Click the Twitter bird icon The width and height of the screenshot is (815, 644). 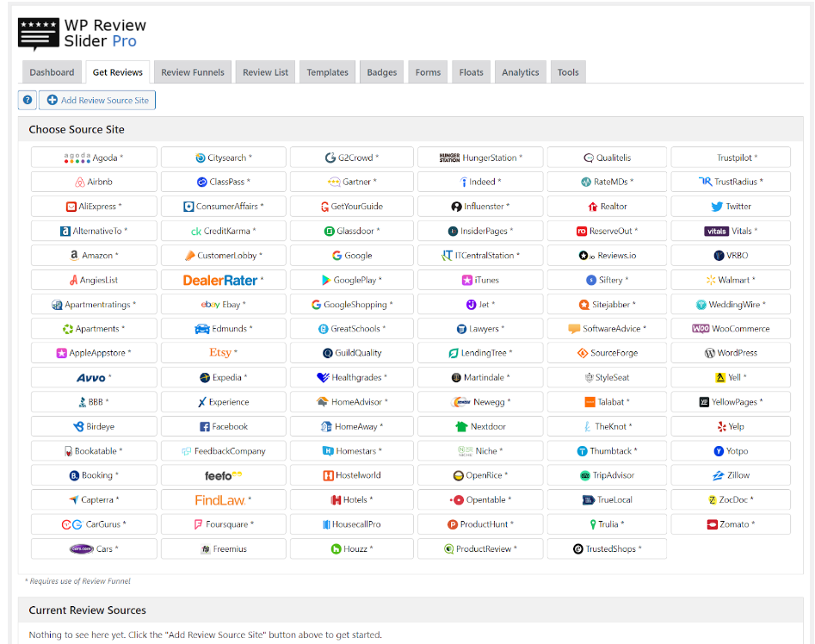[717, 207]
